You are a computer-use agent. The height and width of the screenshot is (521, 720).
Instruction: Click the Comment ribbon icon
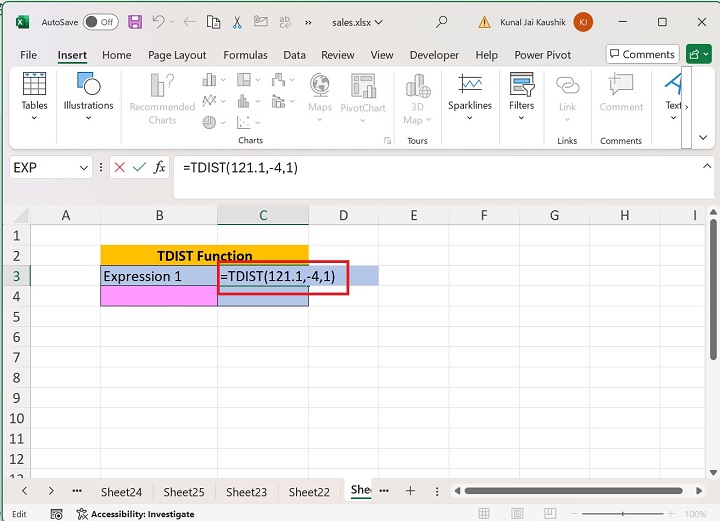(621, 85)
